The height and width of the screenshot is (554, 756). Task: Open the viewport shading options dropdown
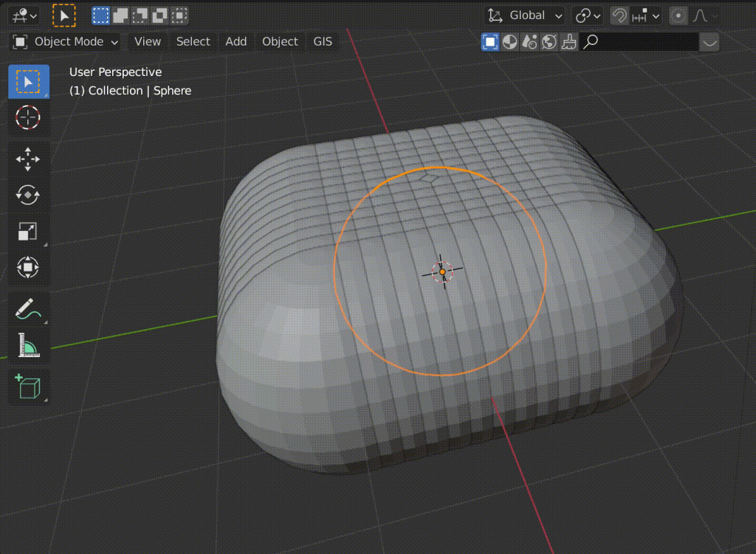pyautogui.click(x=709, y=42)
